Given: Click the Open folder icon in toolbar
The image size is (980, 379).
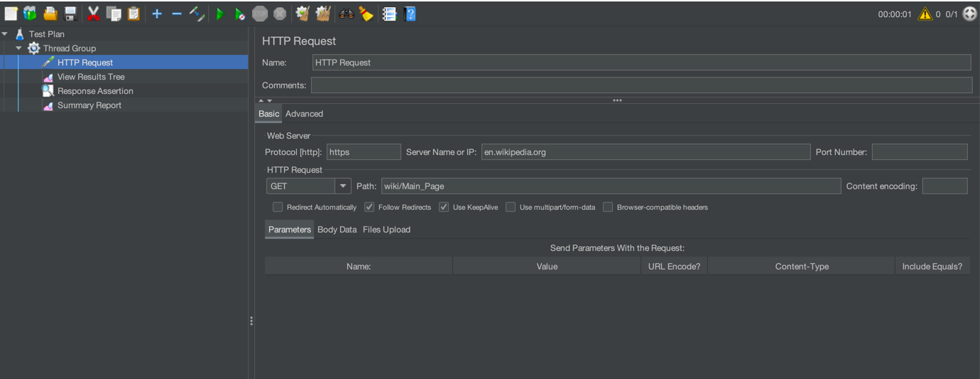Looking at the screenshot, I should (x=50, y=14).
